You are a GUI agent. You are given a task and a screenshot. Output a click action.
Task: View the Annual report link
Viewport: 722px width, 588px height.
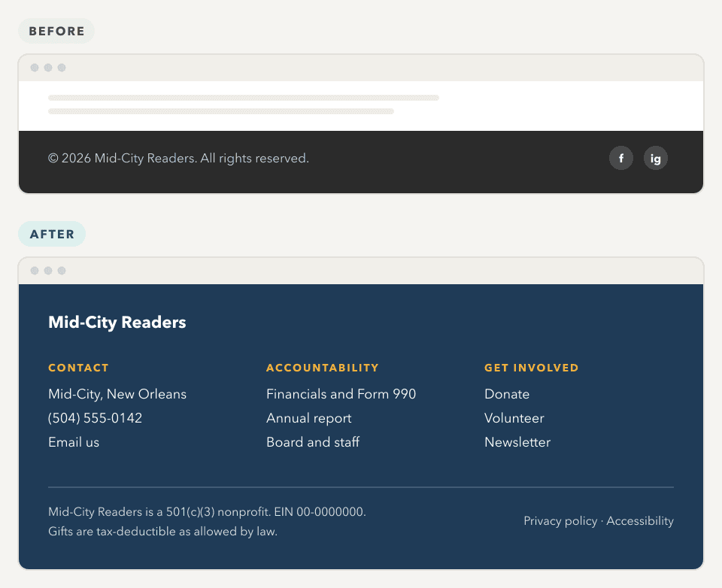[309, 418]
